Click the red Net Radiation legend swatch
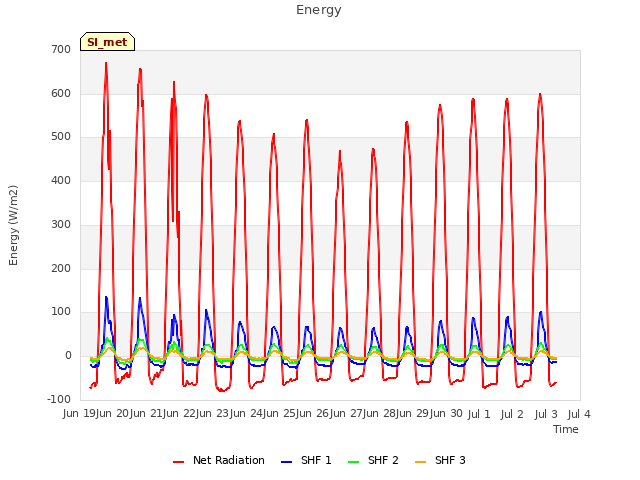Image resolution: width=640 pixels, height=480 pixels. pos(178,462)
